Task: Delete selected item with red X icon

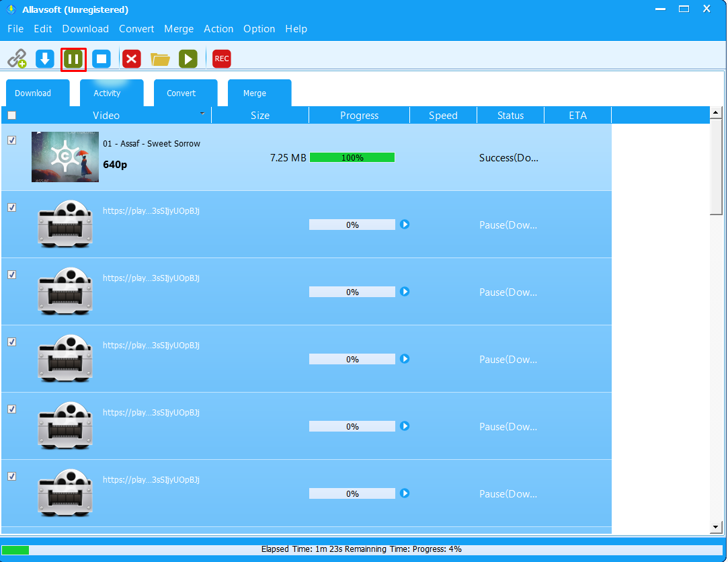Action: click(131, 59)
